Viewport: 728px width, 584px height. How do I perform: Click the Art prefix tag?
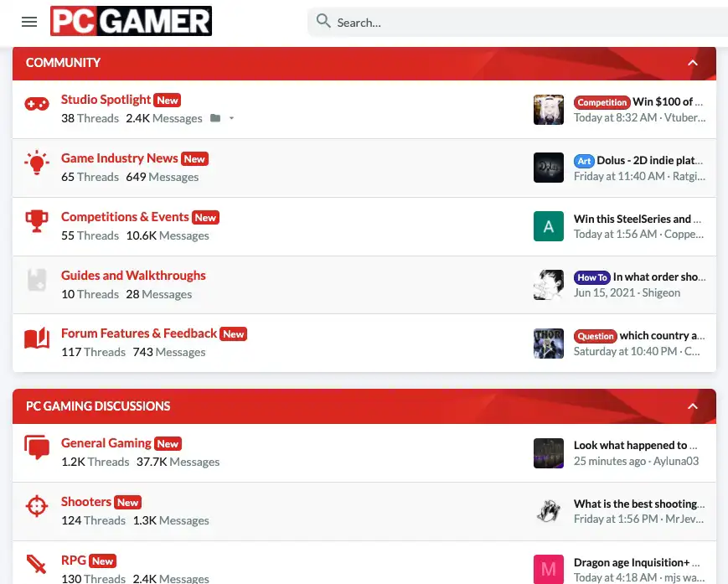tap(584, 161)
